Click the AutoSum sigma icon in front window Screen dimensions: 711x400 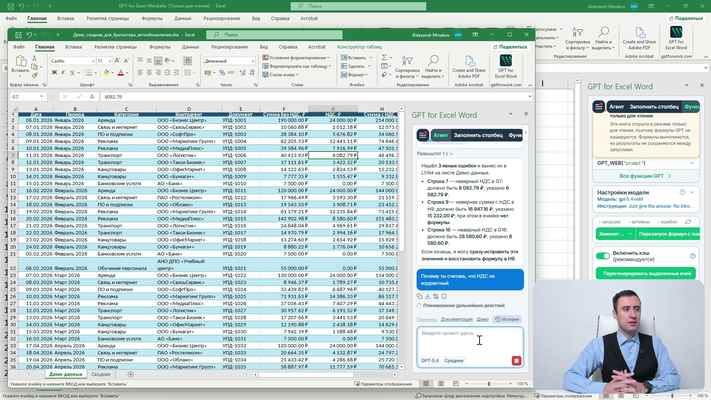pos(385,58)
